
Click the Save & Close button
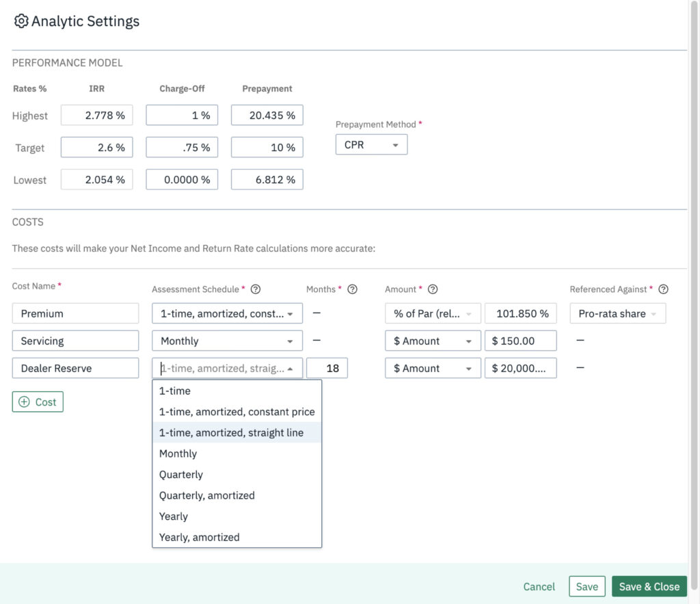649,586
